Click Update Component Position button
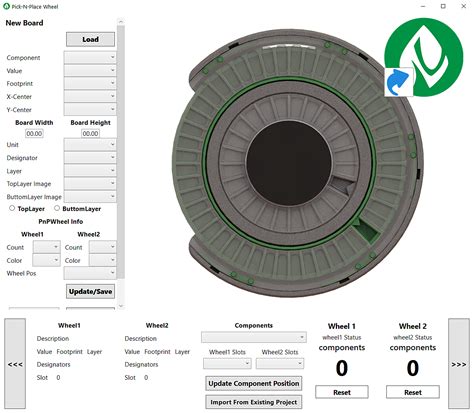Viewport: 474px width, 413px height. [254, 384]
